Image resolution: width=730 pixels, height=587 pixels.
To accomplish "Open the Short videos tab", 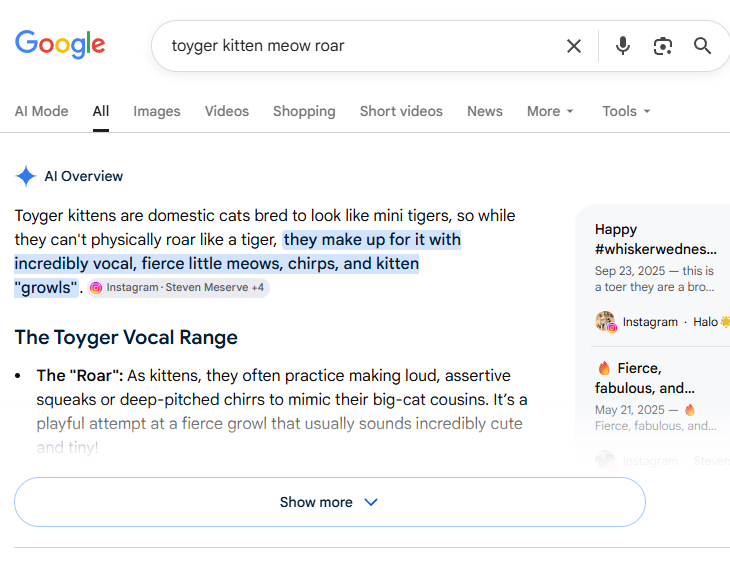I will 401,111.
